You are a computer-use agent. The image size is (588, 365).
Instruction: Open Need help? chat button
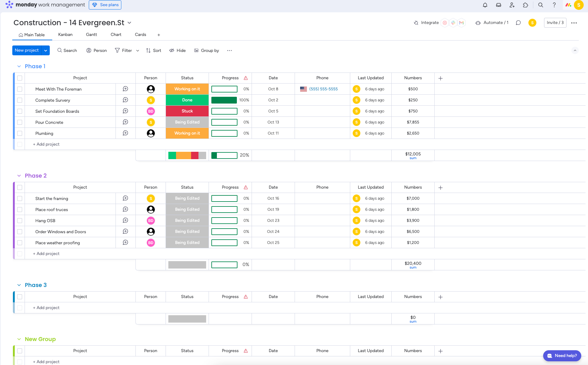562,355
